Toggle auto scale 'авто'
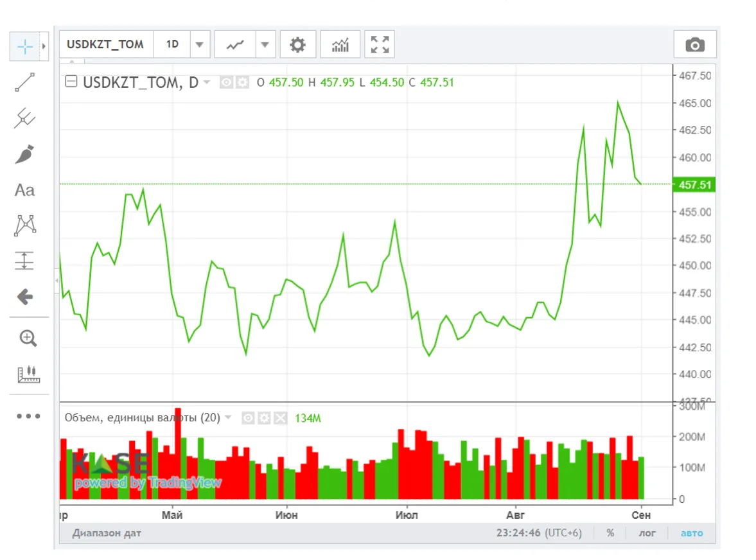This screenshot has width=756, height=560. coord(692,533)
